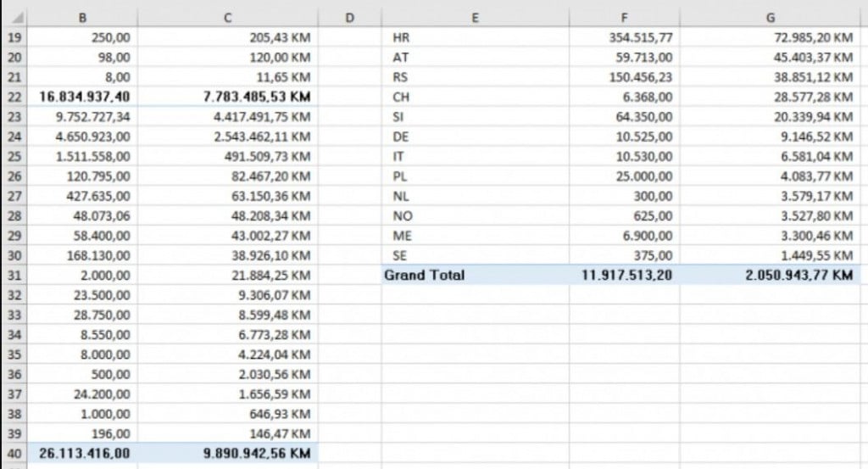Click the SE country code cell
This screenshot has width=868, height=469.
pos(475,255)
